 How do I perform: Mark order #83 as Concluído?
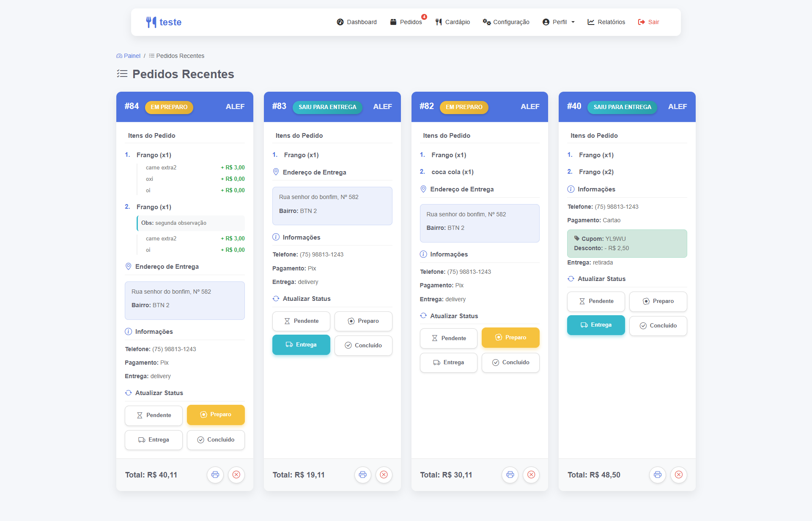pos(363,345)
